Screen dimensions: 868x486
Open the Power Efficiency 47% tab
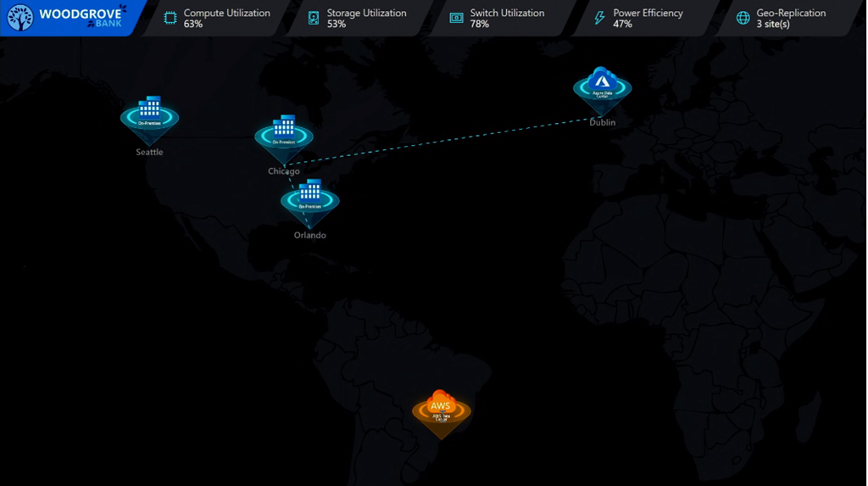[x=644, y=19]
